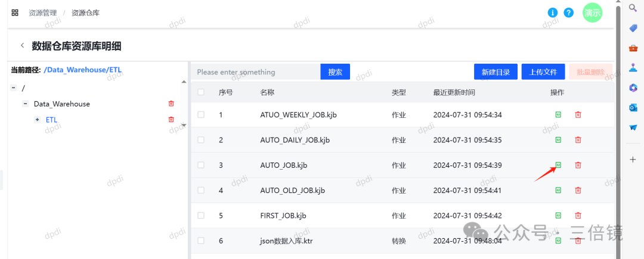Open browser sidebar tools briefcase icon
Viewport: 644px width, 259px height.
633,48
